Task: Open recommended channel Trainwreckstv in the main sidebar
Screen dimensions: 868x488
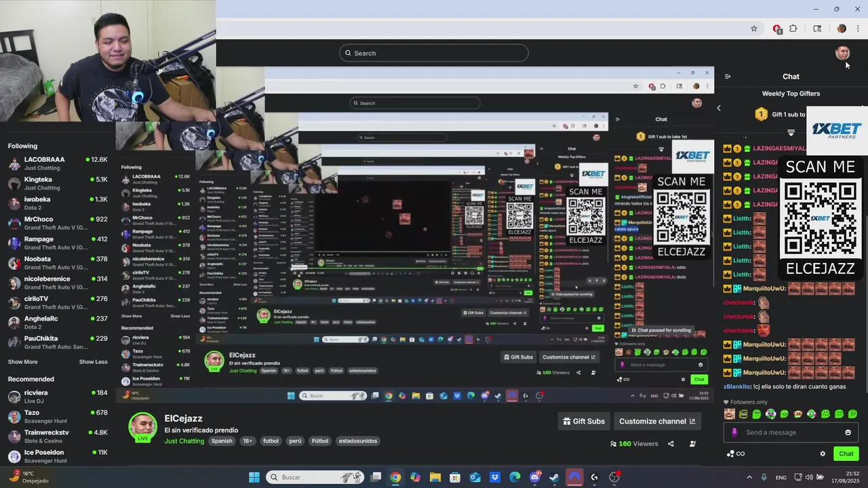Action: [58, 436]
